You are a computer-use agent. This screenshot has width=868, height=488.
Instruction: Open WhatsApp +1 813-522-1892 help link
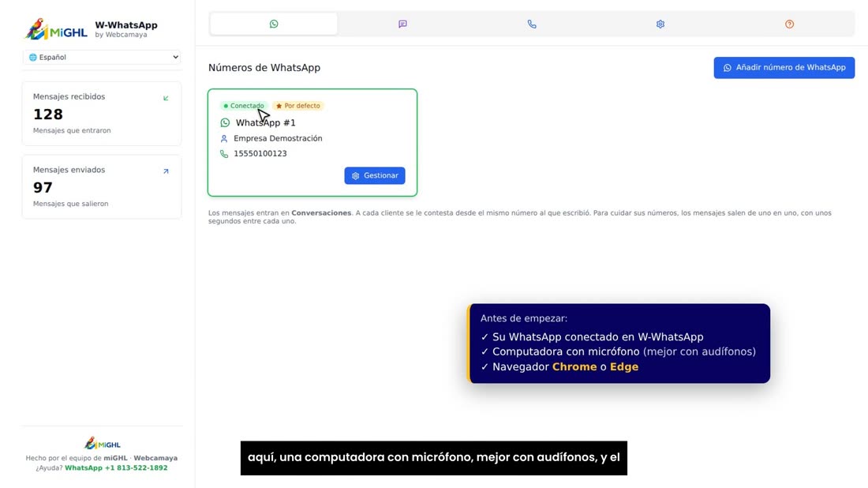click(x=116, y=468)
